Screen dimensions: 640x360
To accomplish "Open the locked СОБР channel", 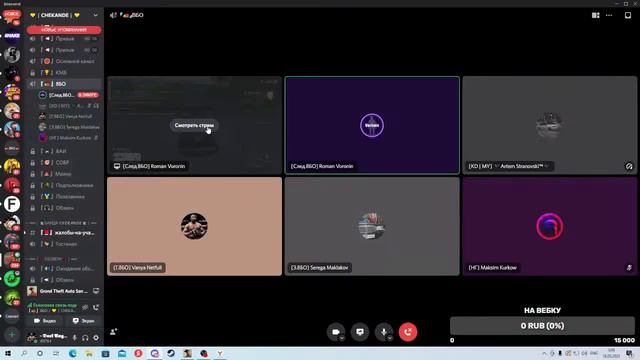I will point(63,162).
